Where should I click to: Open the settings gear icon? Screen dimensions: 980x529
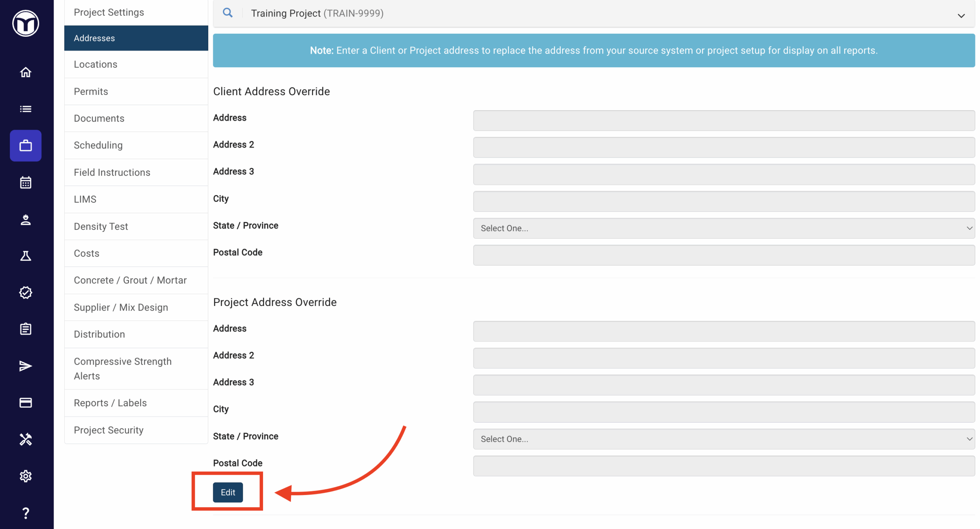(x=26, y=476)
